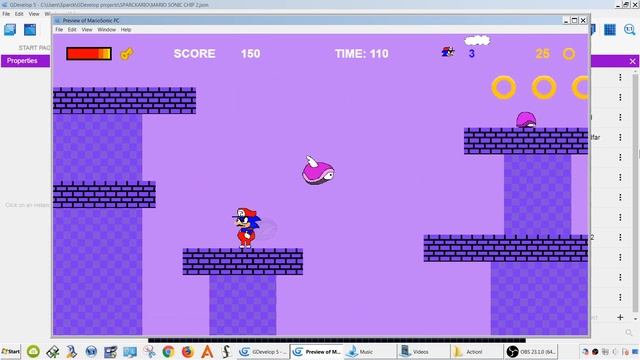Screen dimensions: 640x360
Task: Click the project manager icon in GDevelop toolbar
Action: tap(10, 30)
